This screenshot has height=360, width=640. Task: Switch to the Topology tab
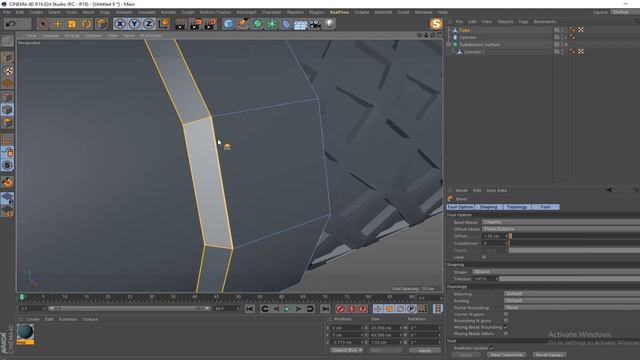(517, 207)
